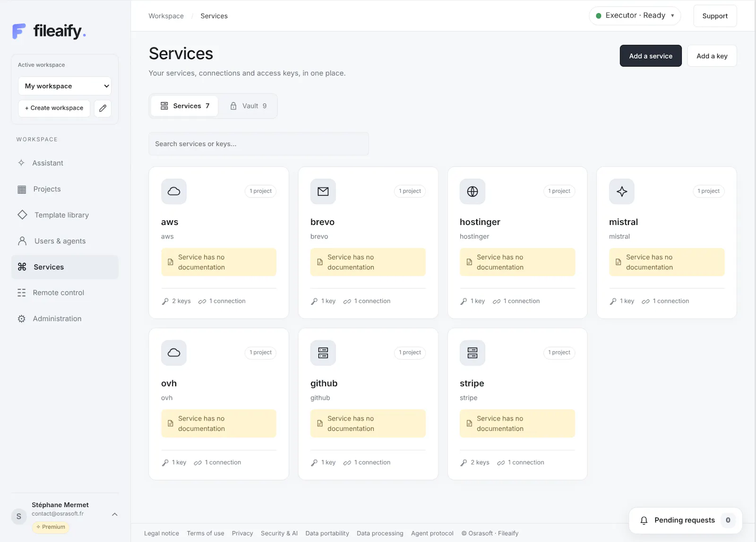Open Remote control in sidebar

pos(65,293)
